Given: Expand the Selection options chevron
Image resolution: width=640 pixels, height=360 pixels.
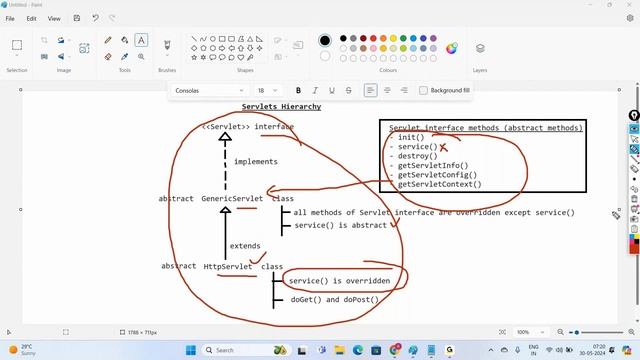Looking at the screenshot, I should click(x=17, y=56).
